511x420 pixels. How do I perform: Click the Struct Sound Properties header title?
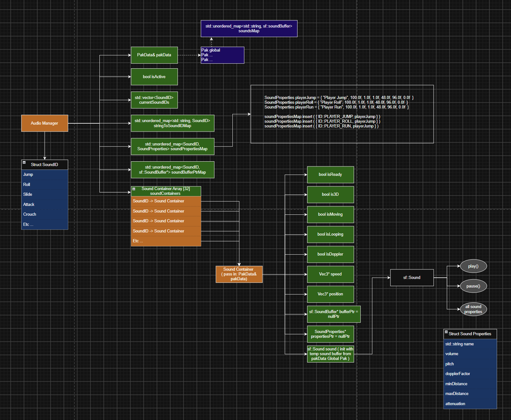tap(470, 334)
